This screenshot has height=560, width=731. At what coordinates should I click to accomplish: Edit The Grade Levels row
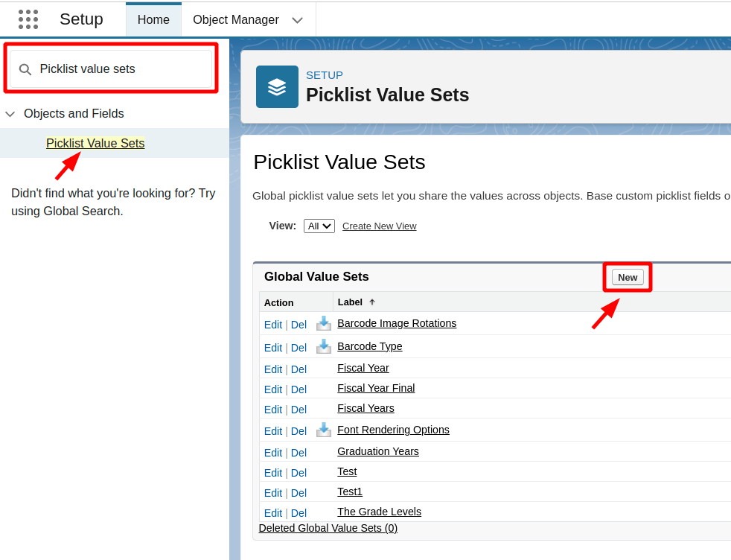coord(272,513)
